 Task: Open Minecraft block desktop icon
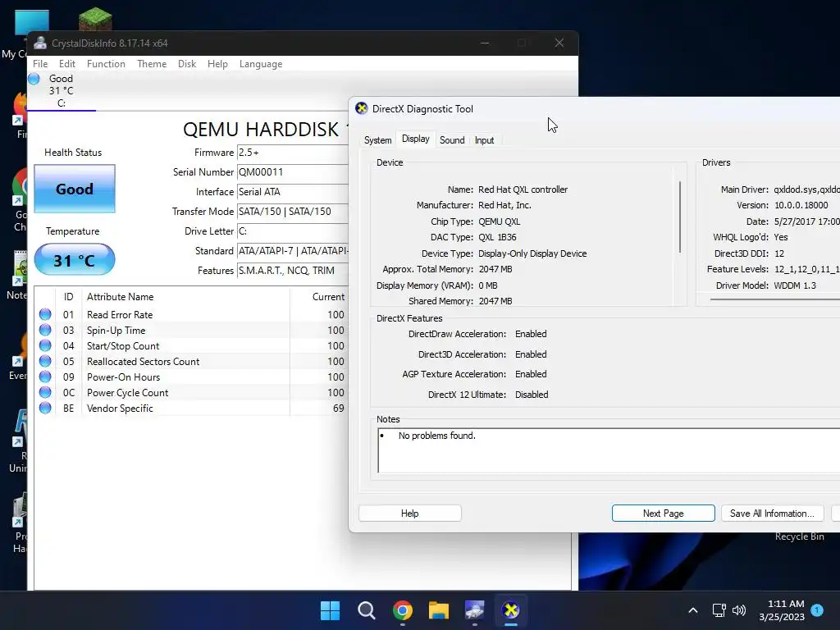(95, 19)
